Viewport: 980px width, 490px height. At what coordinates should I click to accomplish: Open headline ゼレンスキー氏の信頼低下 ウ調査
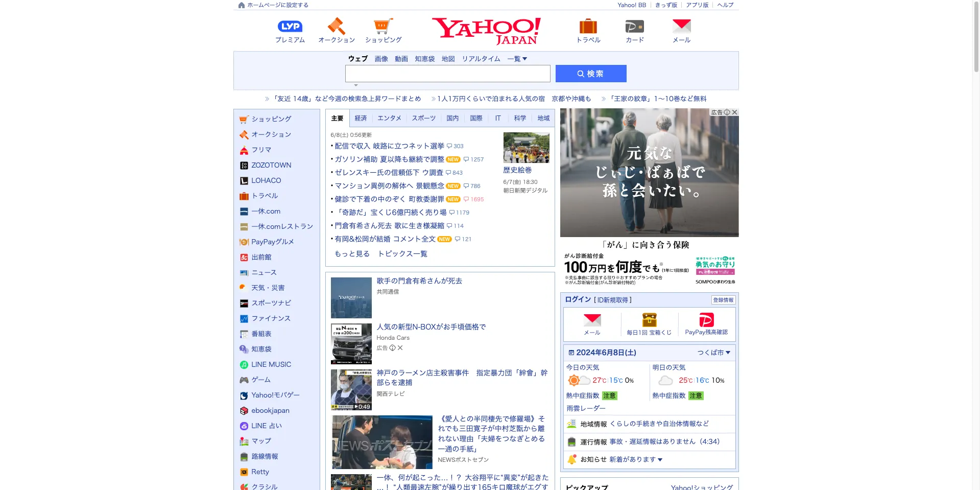tap(389, 173)
